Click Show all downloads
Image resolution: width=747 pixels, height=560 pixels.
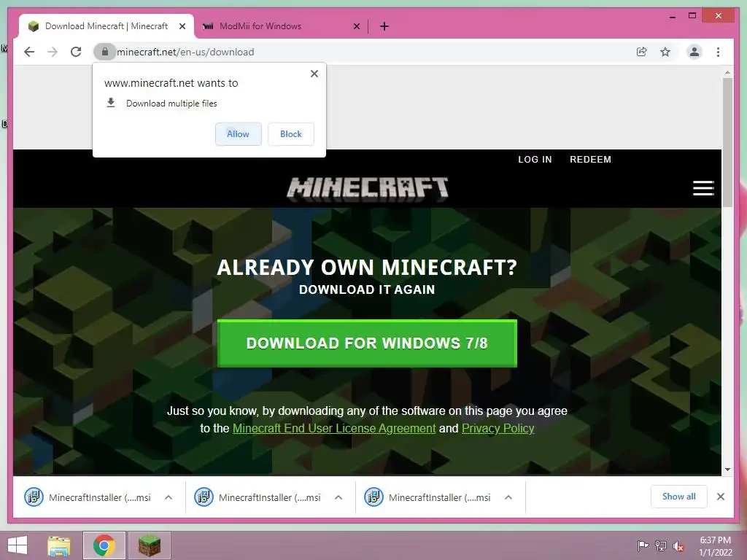pos(679,497)
